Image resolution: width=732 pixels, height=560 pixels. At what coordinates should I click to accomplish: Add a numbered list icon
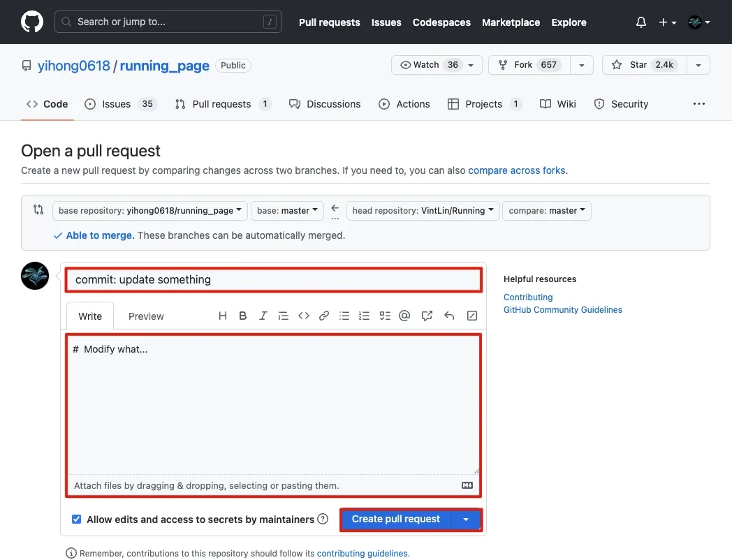coord(364,316)
